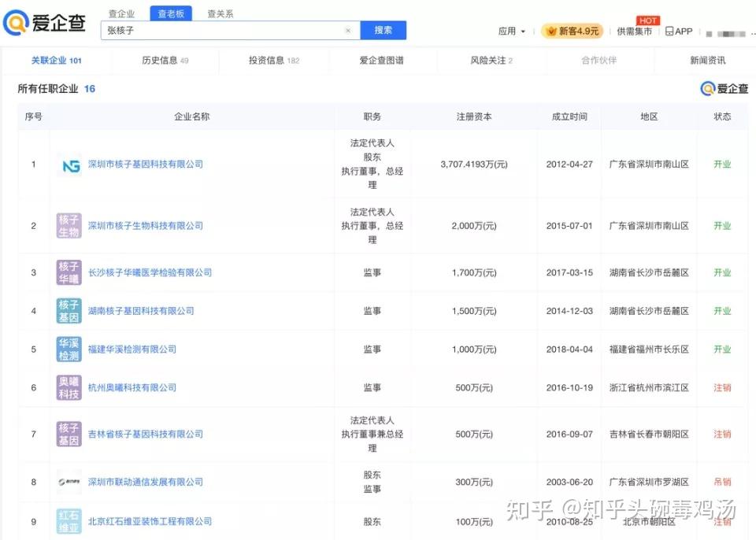Screen dimensions: 756x540
Task: Click the 序号 column header
Action: pos(33,117)
